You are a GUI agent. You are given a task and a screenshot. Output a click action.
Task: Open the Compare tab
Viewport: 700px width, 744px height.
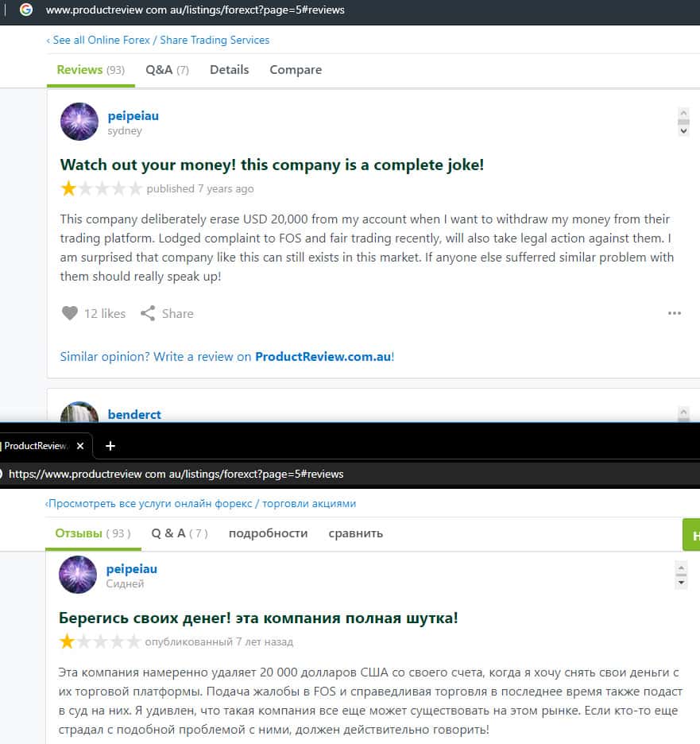point(296,70)
